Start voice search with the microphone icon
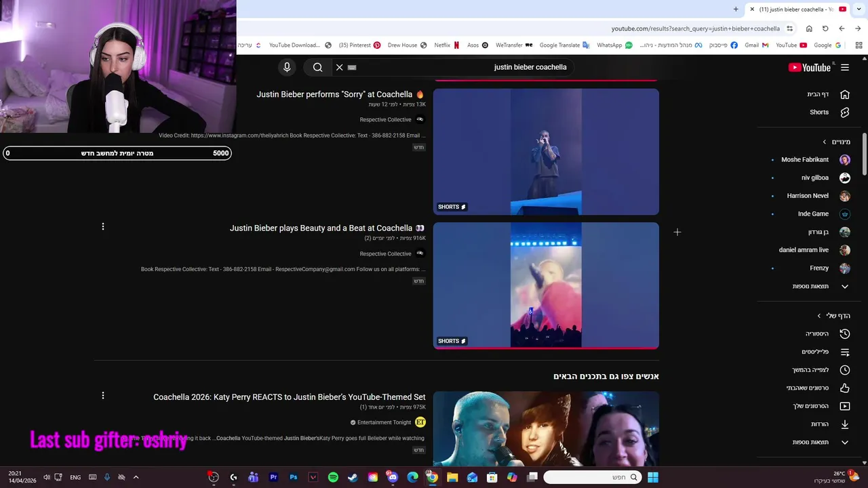Image resolution: width=868 pixels, height=488 pixels. click(287, 67)
